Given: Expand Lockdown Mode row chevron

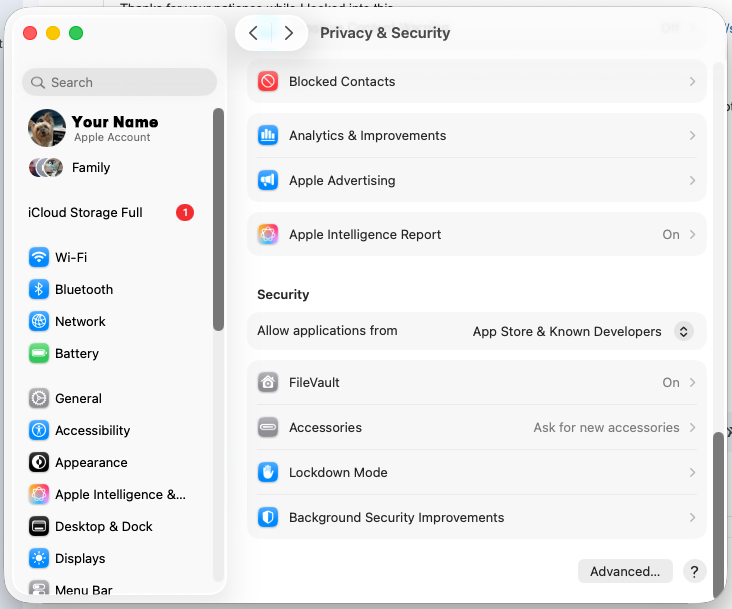Looking at the screenshot, I should coord(692,472).
